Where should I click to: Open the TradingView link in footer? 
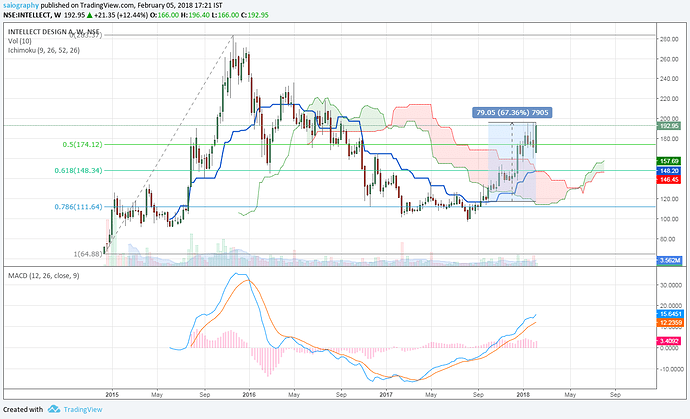point(83,409)
